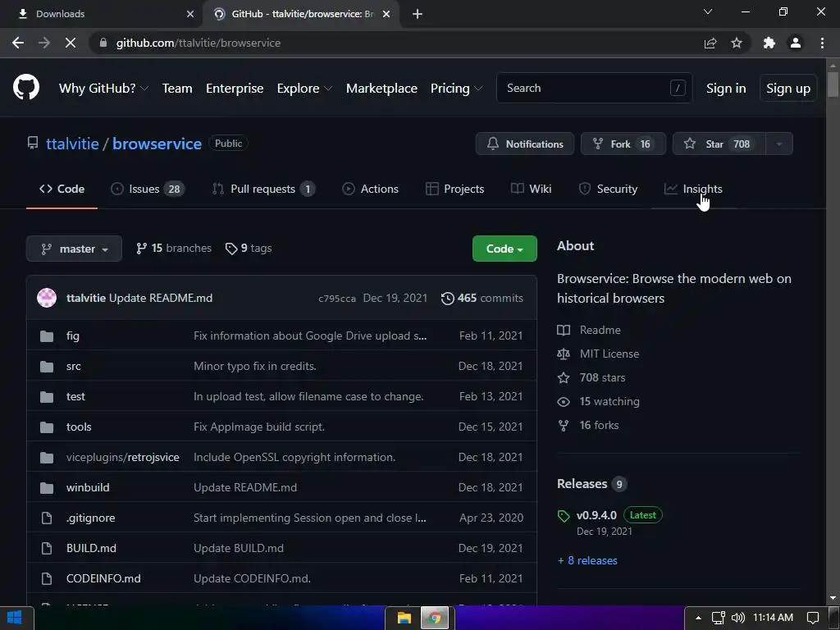Expand the Pricing menu
The width and height of the screenshot is (840, 630).
click(456, 89)
